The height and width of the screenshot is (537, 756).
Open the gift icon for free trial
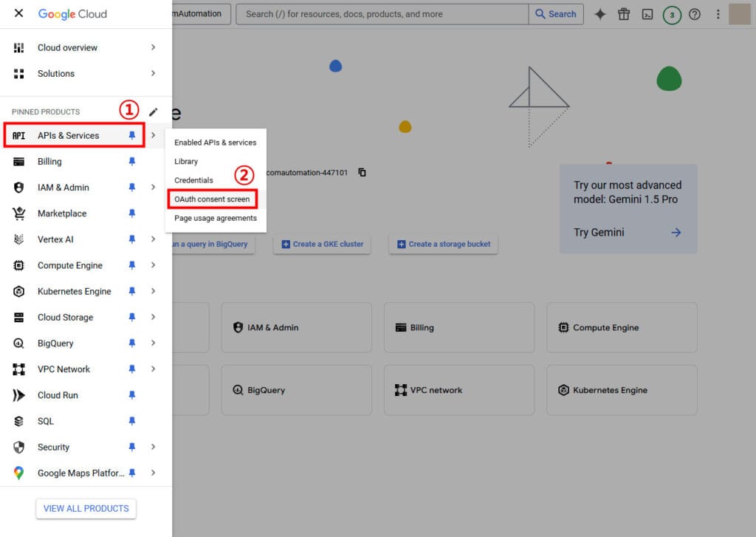click(624, 14)
